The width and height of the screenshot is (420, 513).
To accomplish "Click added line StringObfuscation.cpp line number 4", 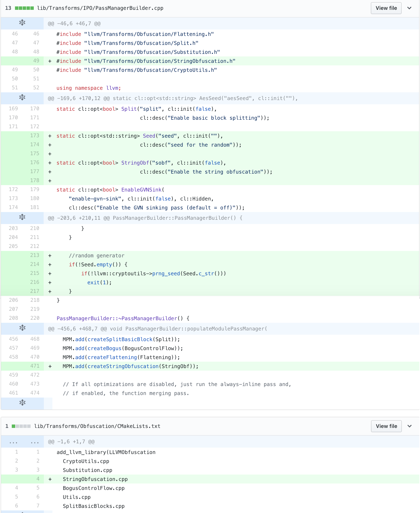I will (x=38, y=479).
